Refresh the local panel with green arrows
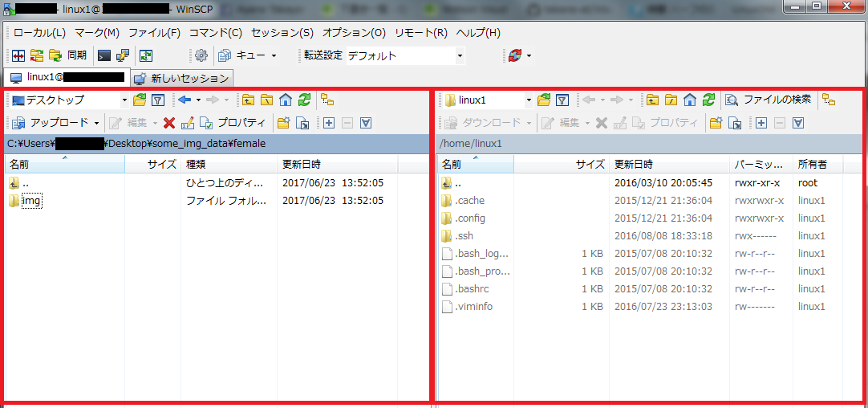Viewport: 868px width, 408px height. click(x=305, y=100)
